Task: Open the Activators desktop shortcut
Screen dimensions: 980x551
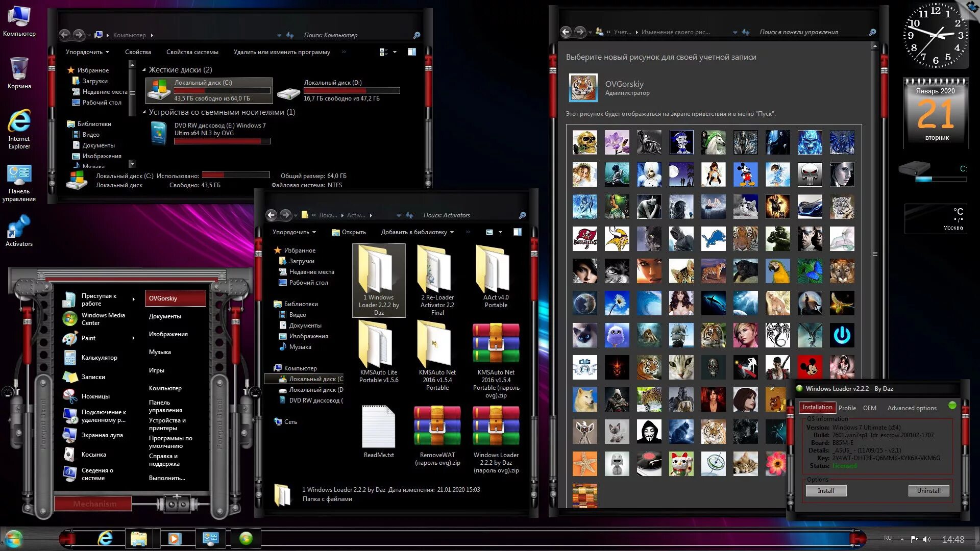Action: click(19, 231)
